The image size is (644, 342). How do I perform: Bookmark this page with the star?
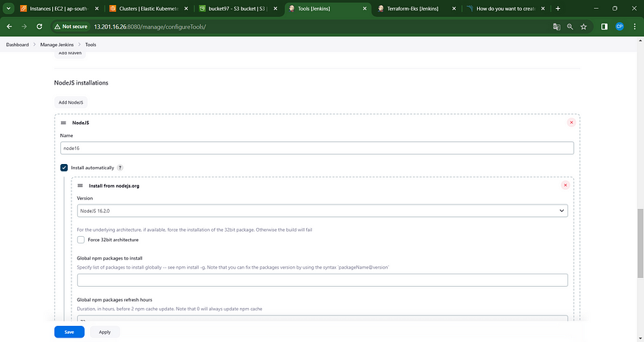pos(584,26)
